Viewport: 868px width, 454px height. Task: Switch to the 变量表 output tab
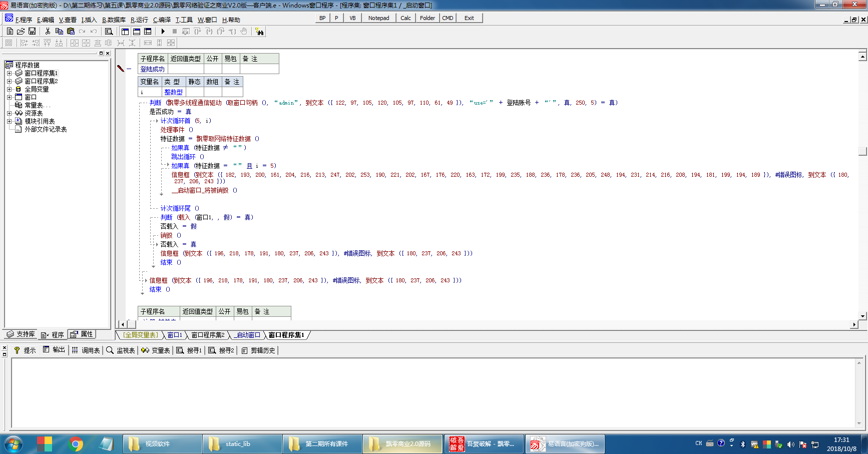point(156,350)
